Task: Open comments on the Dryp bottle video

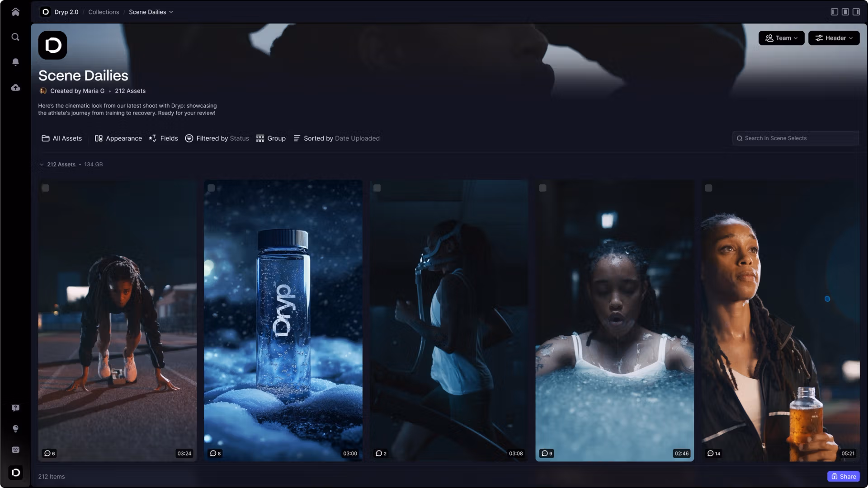Action: click(215, 453)
